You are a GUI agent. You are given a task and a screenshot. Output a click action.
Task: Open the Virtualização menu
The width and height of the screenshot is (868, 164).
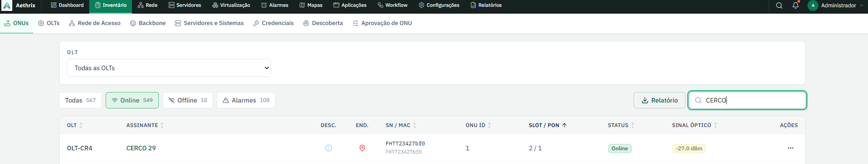point(231,5)
